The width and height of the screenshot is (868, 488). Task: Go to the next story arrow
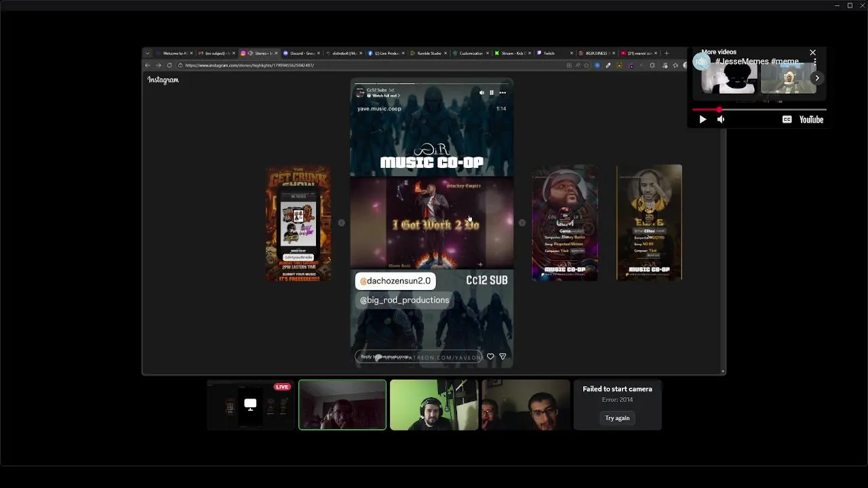(x=521, y=222)
